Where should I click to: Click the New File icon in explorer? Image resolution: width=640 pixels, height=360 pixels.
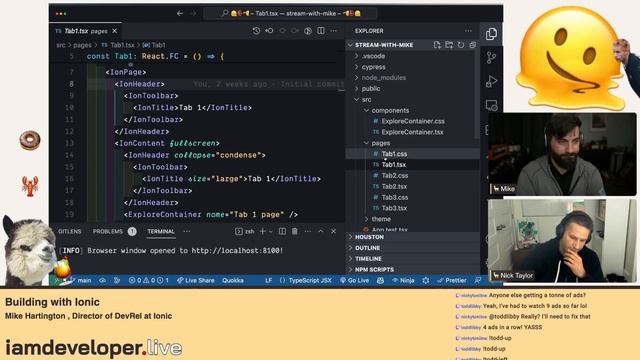tap(437, 45)
